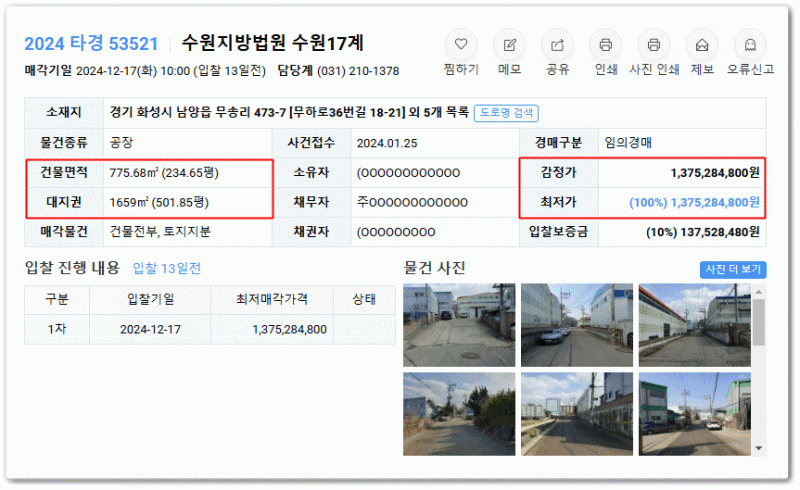Open the photo with a covered walkway along the factory
This screenshot has width=800, height=490.
577,414
